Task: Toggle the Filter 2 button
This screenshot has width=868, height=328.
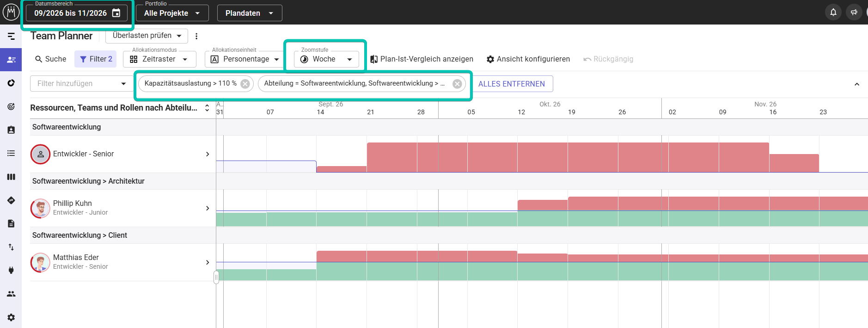Action: click(96, 59)
